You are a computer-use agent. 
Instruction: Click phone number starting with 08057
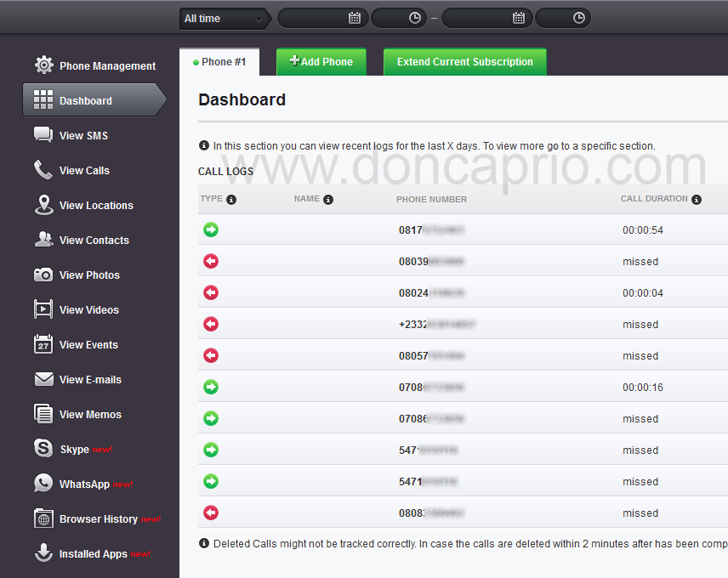pos(432,356)
